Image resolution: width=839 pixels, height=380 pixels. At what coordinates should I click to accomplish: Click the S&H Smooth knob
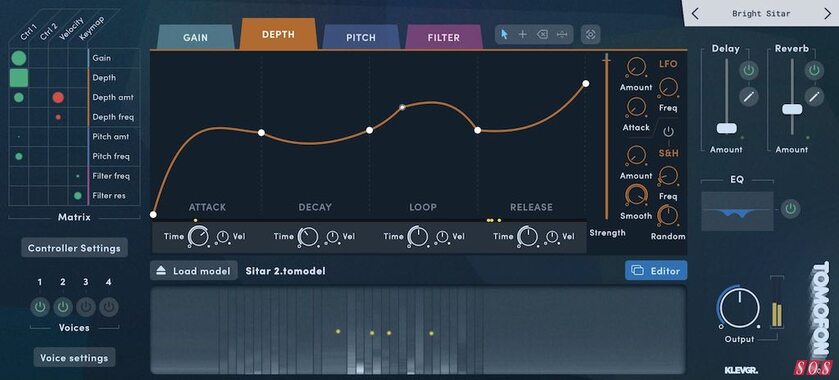[x=636, y=195]
